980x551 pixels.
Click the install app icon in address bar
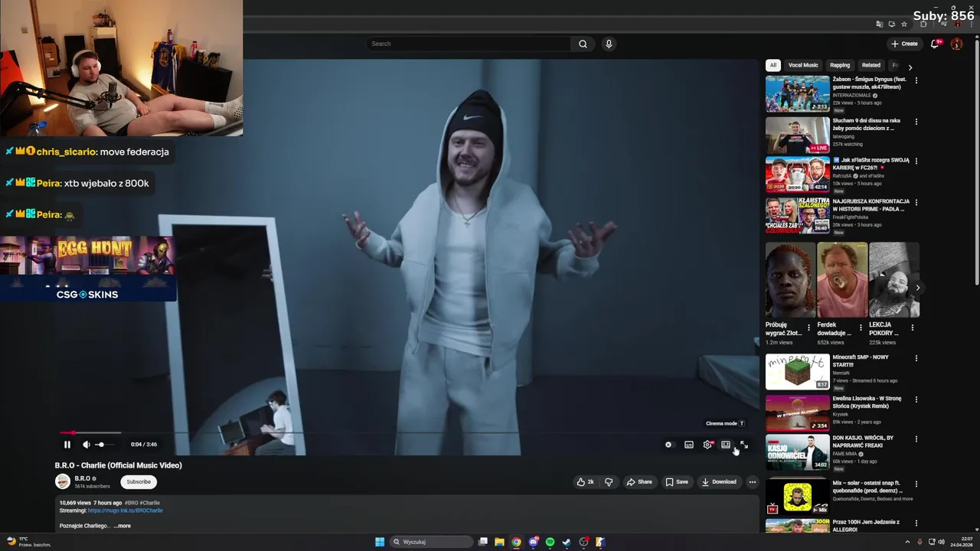coord(892,24)
